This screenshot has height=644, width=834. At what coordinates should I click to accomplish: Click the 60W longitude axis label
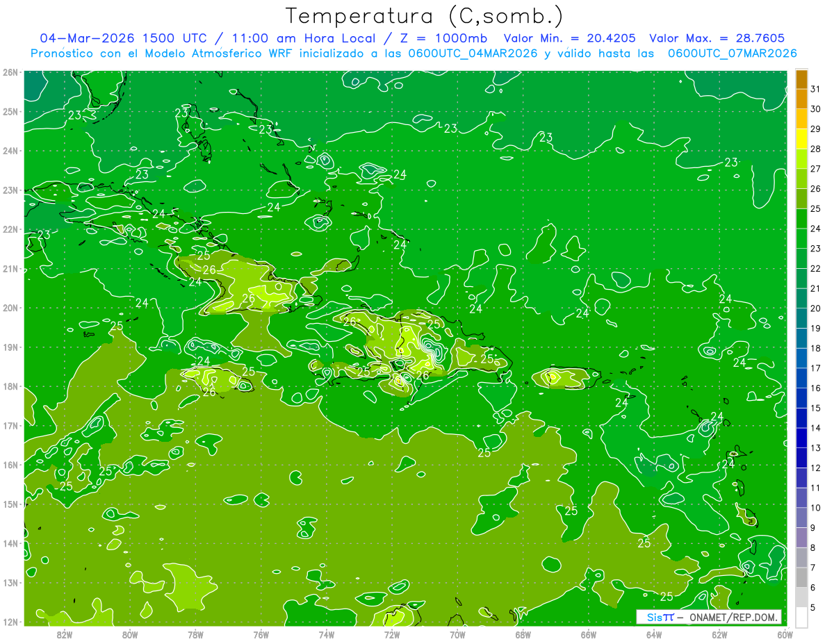[785, 634]
